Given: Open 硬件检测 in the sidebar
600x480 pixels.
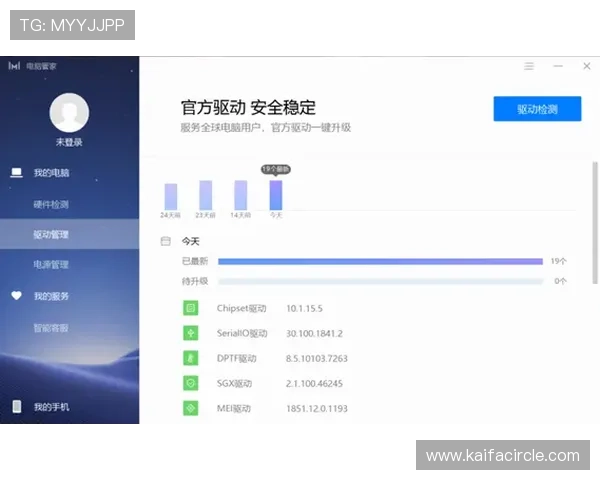Looking at the screenshot, I should pyautogui.click(x=51, y=204).
